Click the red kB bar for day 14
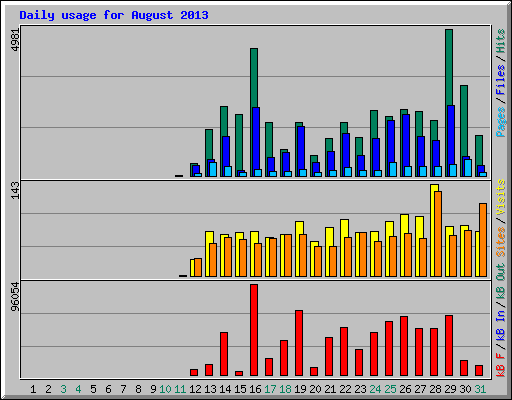The image size is (512, 400). [224, 354]
